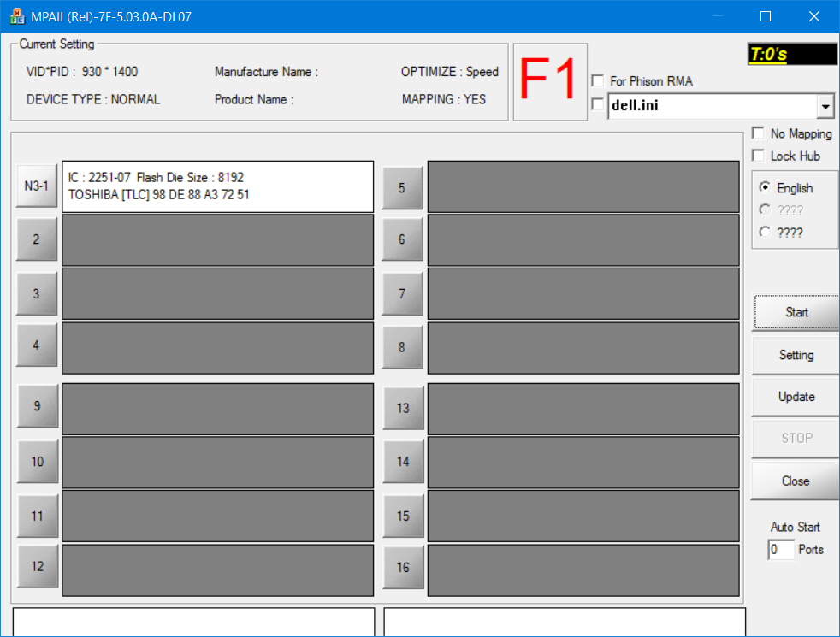Click port button 10
The image size is (840, 637).
coord(38,462)
